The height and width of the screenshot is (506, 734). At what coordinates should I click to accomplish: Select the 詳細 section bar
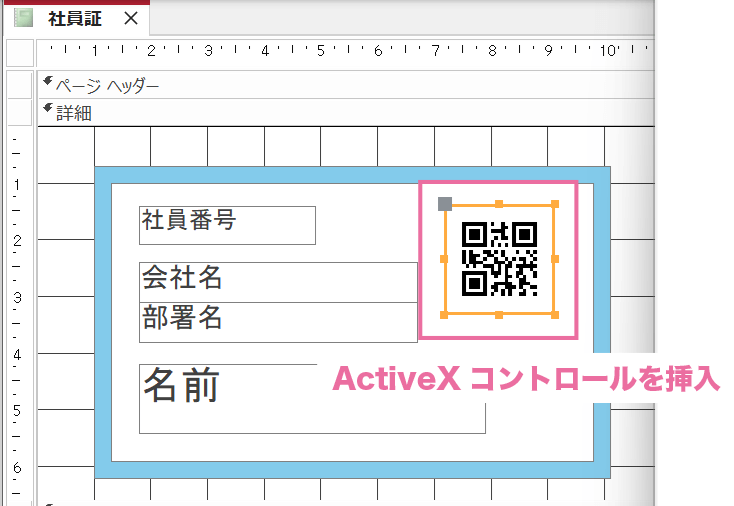pos(345,113)
